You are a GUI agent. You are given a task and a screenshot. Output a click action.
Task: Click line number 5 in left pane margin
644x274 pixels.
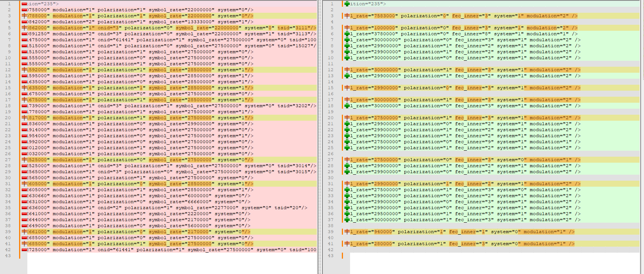pos(9,28)
